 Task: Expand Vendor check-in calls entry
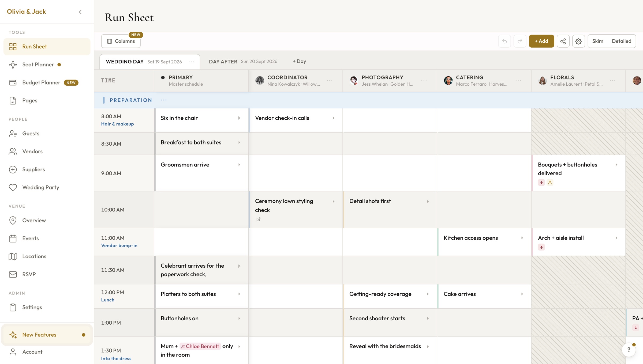333,118
